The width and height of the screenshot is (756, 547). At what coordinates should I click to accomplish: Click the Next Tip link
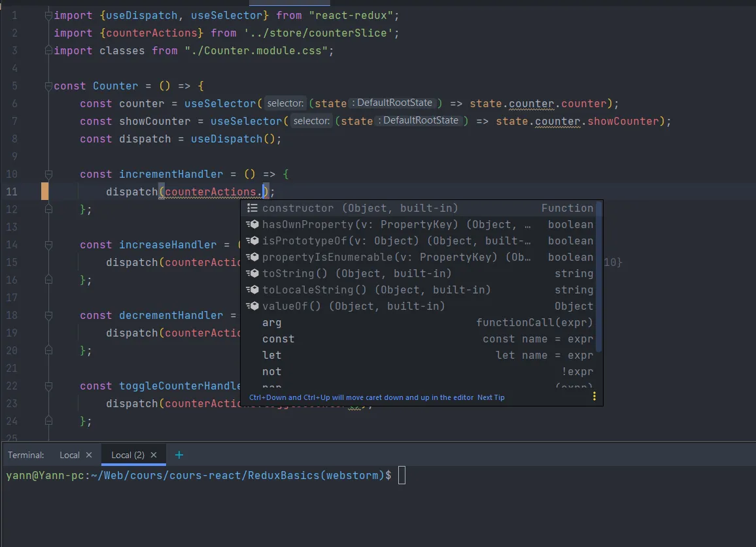(x=491, y=397)
